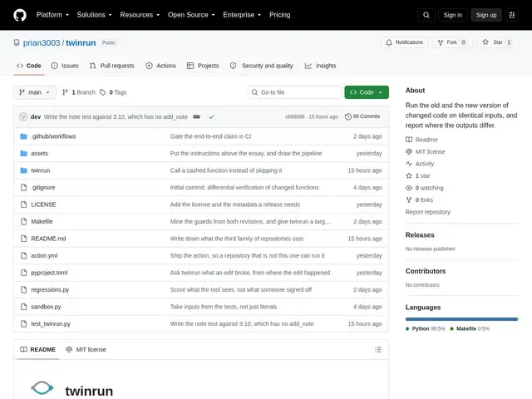Open test_twinrun.py file
Viewport: 532px width, 399px height.
coord(51,323)
